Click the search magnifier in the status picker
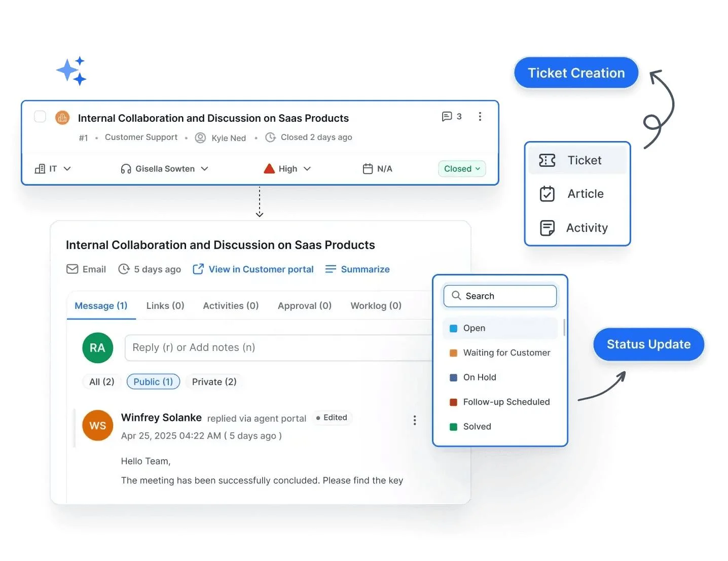Image resolution: width=728 pixels, height=561 pixels. coord(456,296)
